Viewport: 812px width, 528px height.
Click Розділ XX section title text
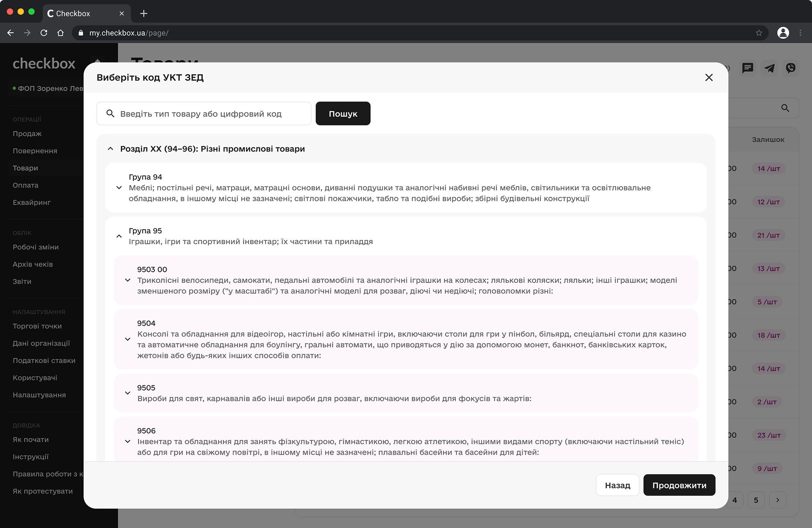pos(212,149)
